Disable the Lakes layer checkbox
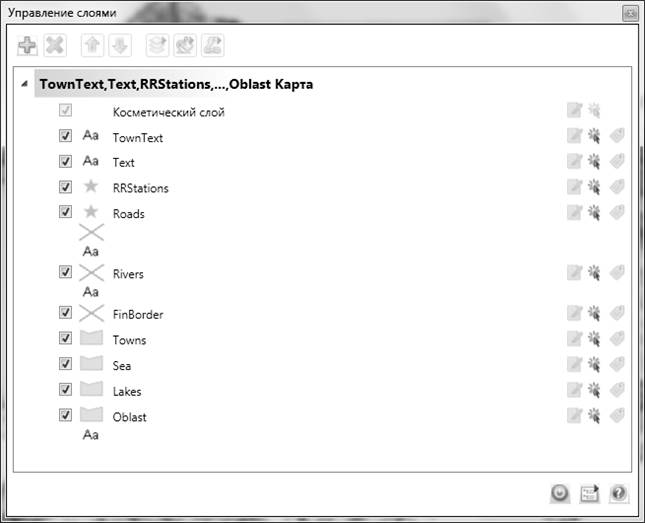 click(66, 390)
